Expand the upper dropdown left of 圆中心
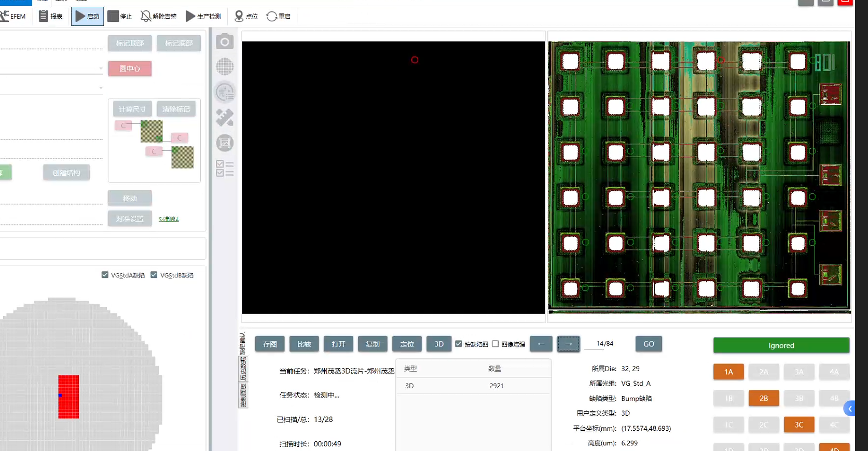 coord(101,68)
